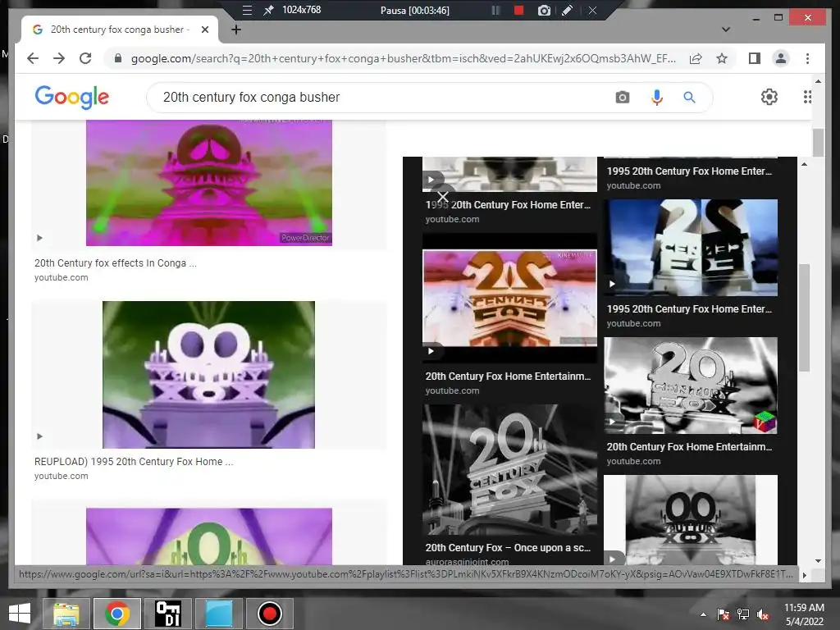This screenshot has height=630, width=840.
Task: Open the purple REUPLOAD 1995 thumbnail
Action: 209,374
